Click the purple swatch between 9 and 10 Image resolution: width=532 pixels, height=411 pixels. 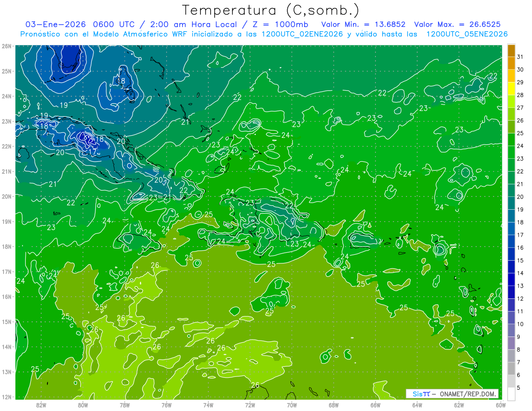[x=511, y=331]
